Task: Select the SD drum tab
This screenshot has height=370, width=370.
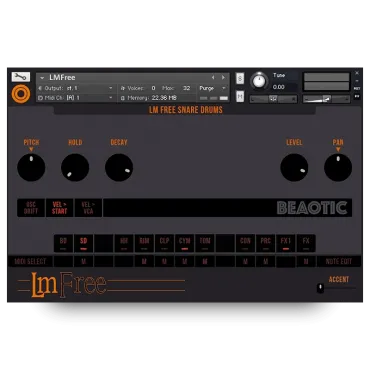Action: 83,243
